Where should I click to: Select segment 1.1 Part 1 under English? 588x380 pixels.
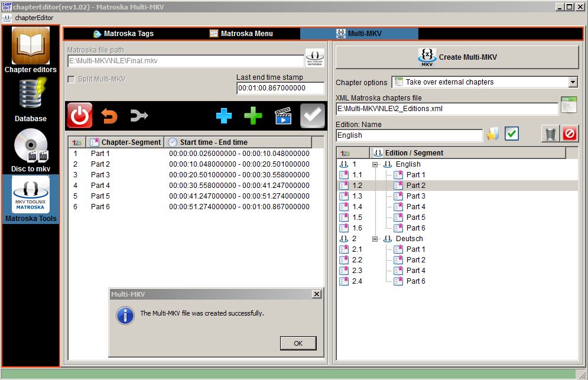pyautogui.click(x=415, y=175)
